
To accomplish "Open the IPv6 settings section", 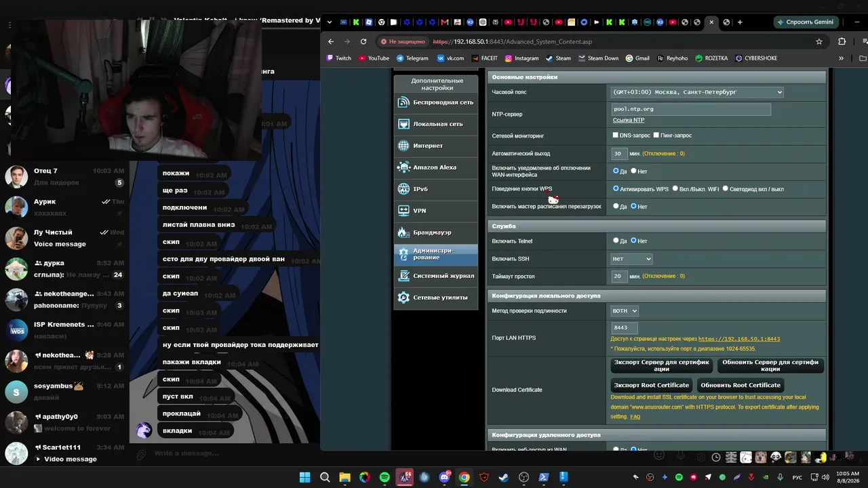I will click(436, 189).
